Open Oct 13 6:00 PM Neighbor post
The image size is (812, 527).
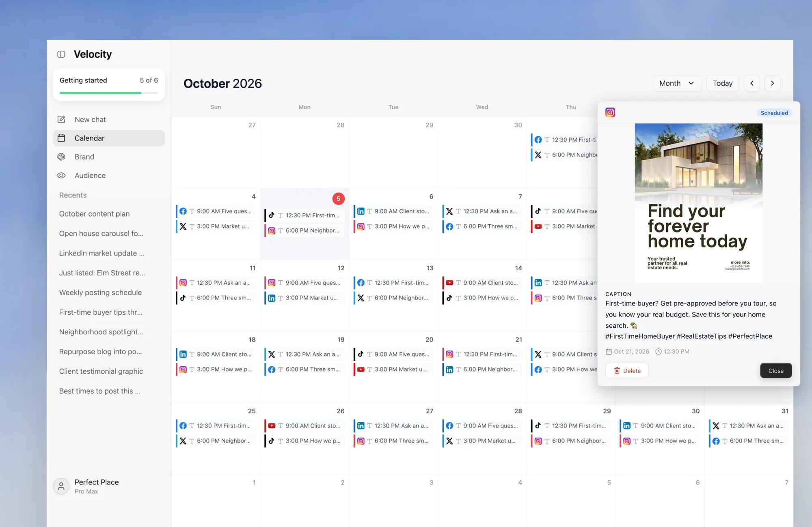(x=393, y=298)
